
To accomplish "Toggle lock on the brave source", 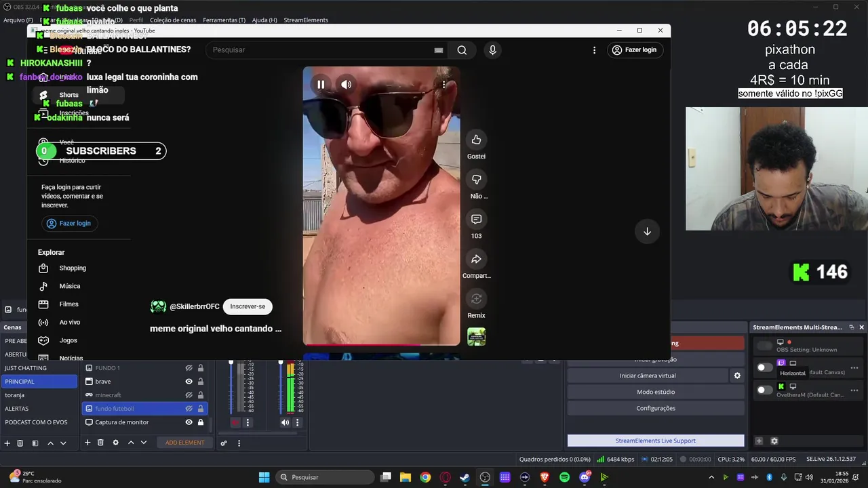I will tap(201, 382).
